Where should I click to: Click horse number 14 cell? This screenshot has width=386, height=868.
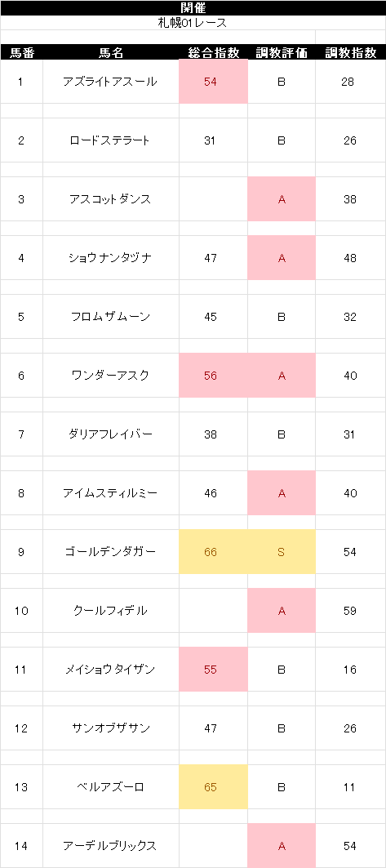[21, 846]
